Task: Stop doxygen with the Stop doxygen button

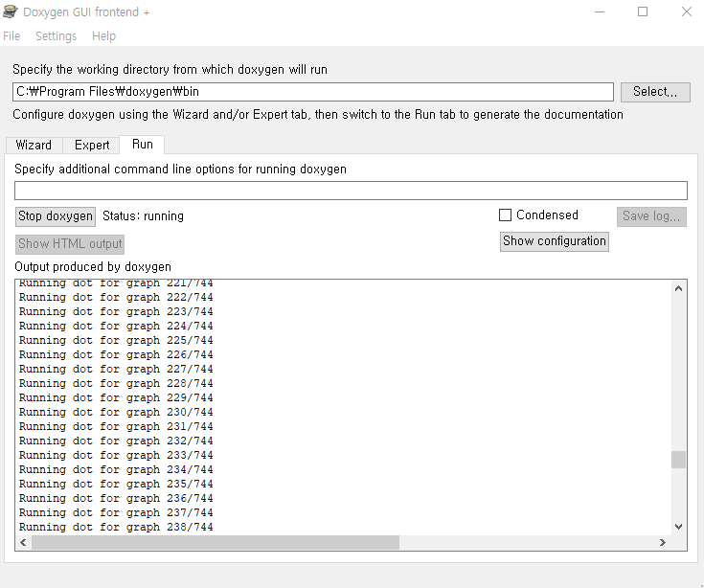Action: [x=56, y=216]
